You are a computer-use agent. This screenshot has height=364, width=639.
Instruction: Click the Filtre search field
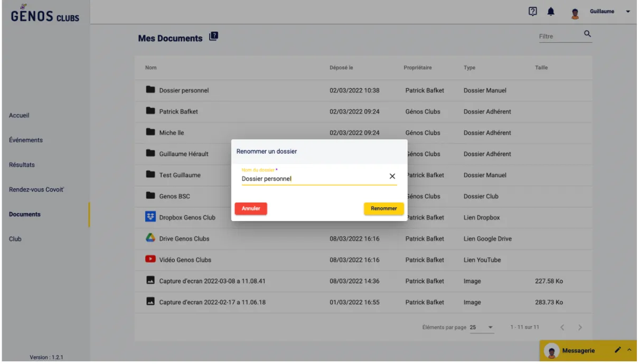(558, 36)
